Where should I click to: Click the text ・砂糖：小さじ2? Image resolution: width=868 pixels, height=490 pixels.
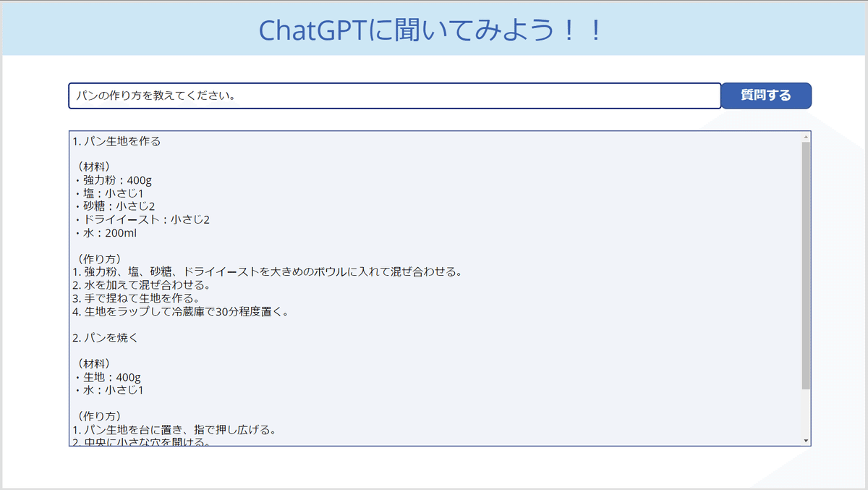click(x=114, y=207)
